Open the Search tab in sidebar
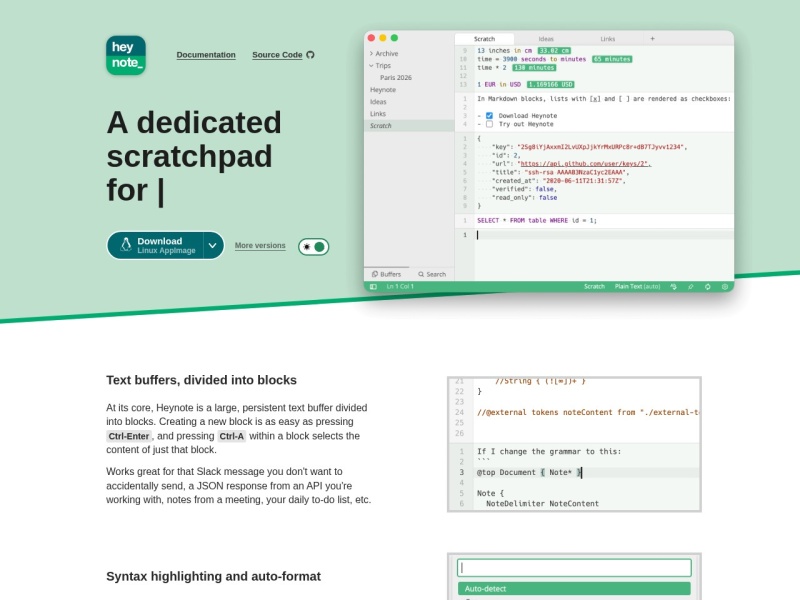Screen dimensions: 800x600 (432, 274)
